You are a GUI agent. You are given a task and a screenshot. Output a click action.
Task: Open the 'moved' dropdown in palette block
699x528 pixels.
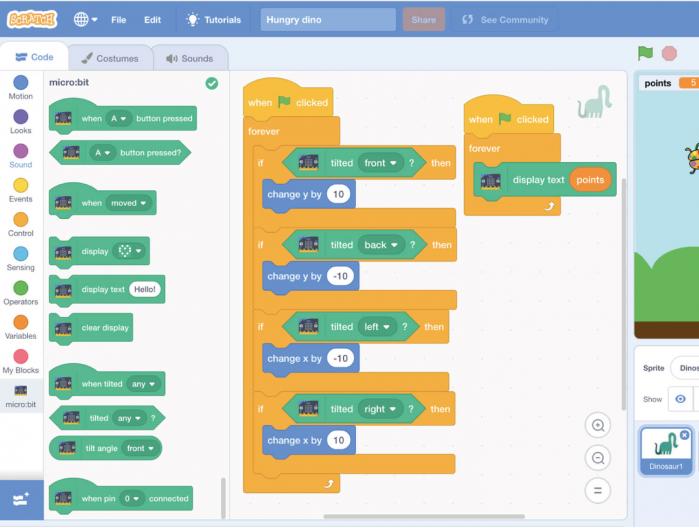pos(128,203)
